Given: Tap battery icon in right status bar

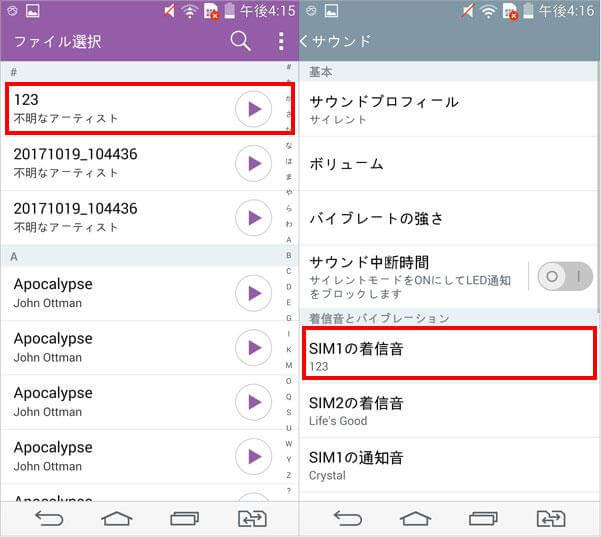Looking at the screenshot, I should (529, 11).
